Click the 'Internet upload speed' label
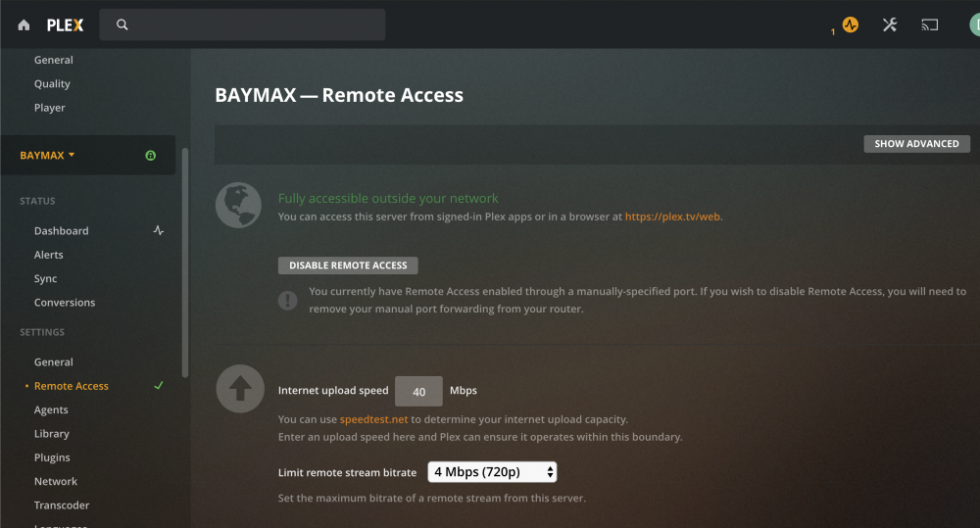The image size is (980, 528). pos(333,391)
